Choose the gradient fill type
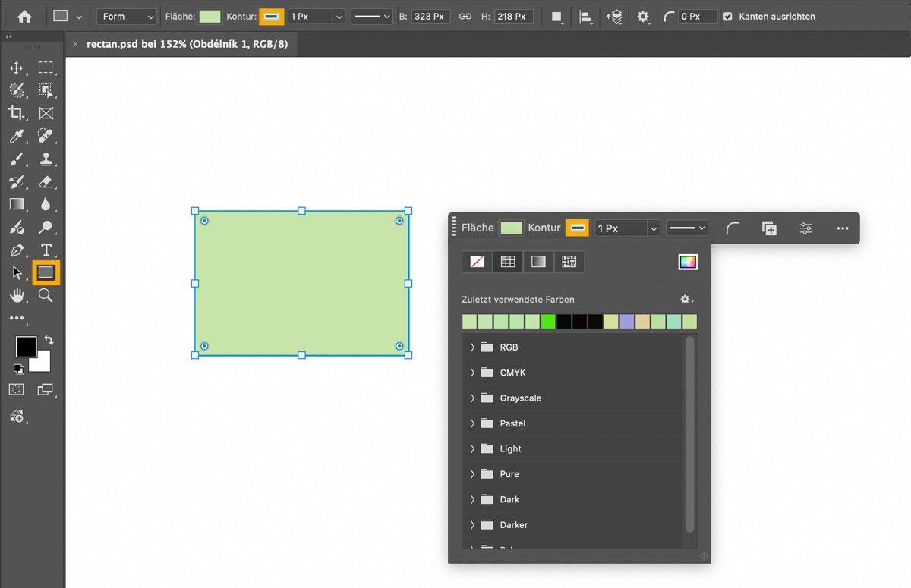911x588 pixels. click(x=538, y=262)
